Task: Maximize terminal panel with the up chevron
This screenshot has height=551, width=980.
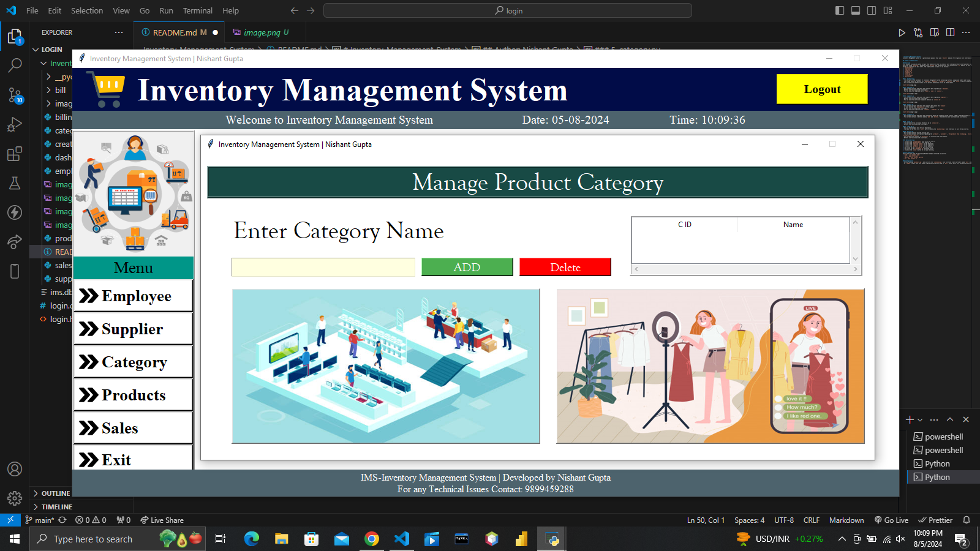Action: click(x=950, y=419)
